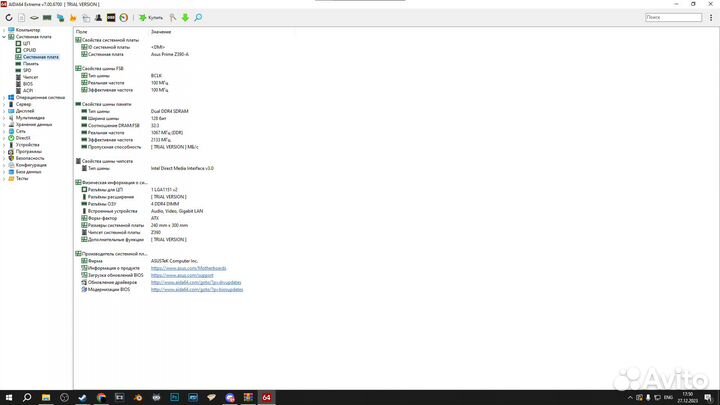
Task: Collapse the Системная плата tree node
Action: pyautogui.click(x=4, y=37)
